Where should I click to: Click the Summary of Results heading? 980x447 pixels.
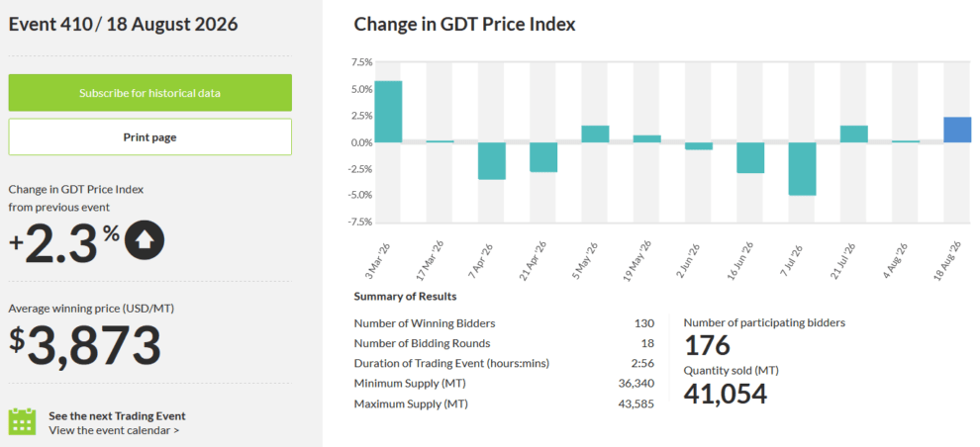pos(405,296)
